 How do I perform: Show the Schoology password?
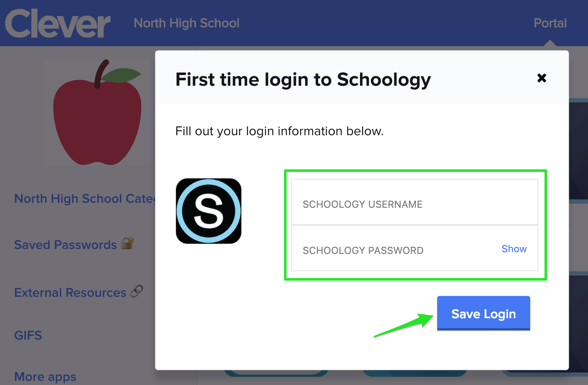[x=514, y=249]
